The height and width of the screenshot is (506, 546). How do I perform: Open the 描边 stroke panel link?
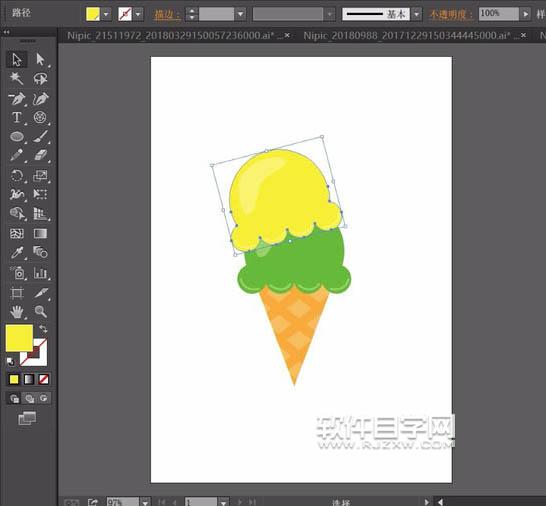pos(167,15)
